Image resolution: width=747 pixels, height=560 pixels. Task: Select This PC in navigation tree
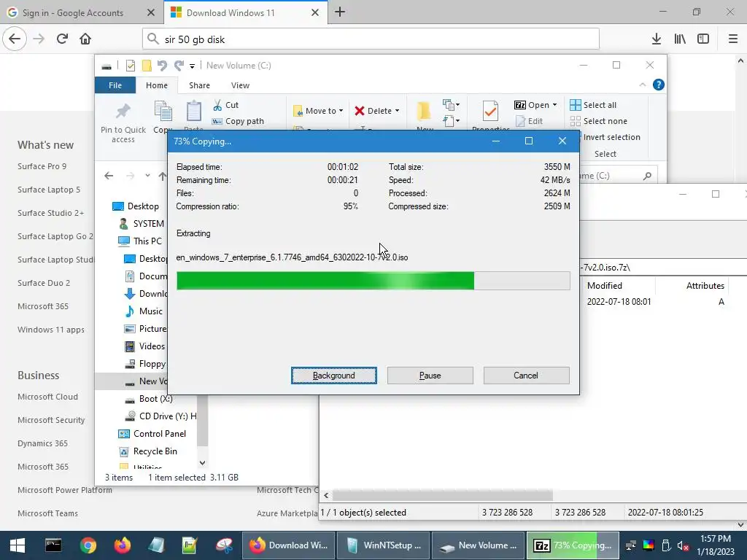coord(141,241)
